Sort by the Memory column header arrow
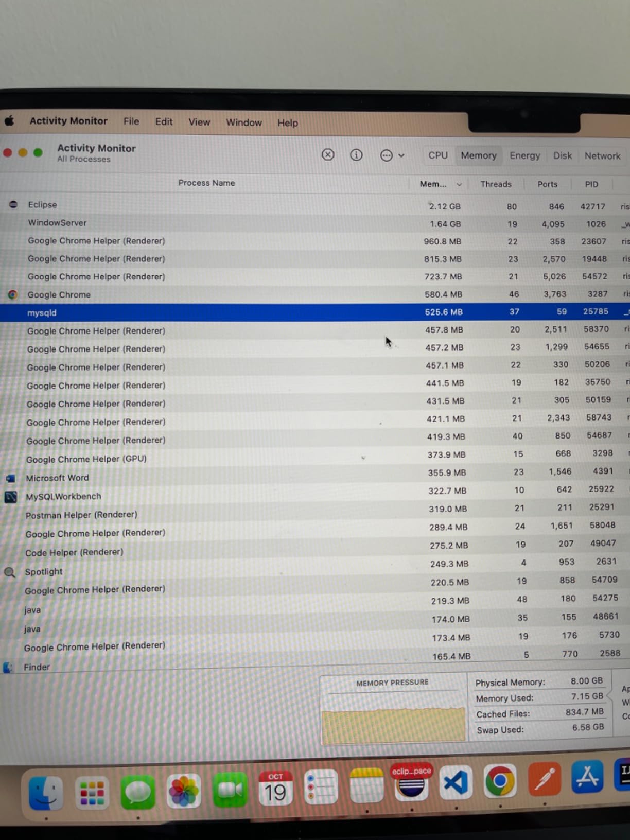 [459, 184]
